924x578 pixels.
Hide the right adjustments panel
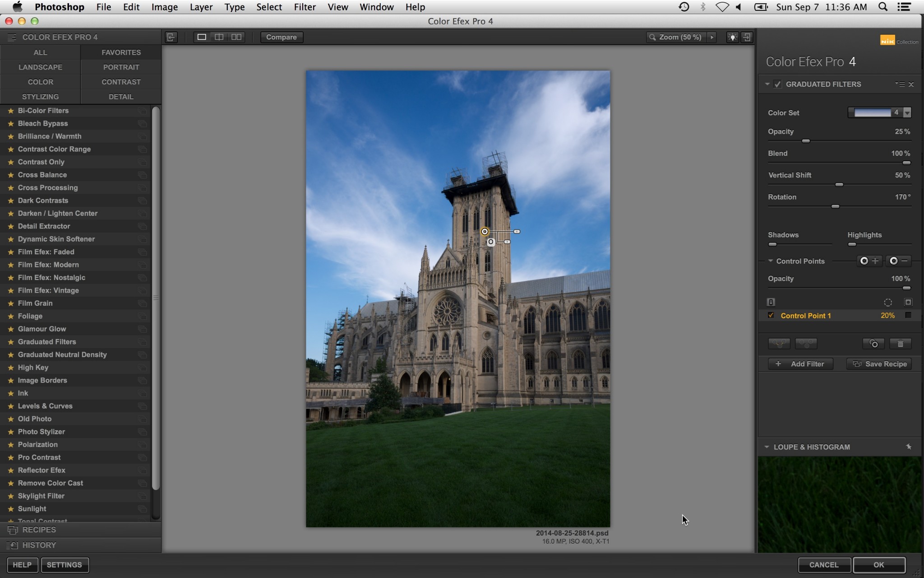pyautogui.click(x=747, y=37)
